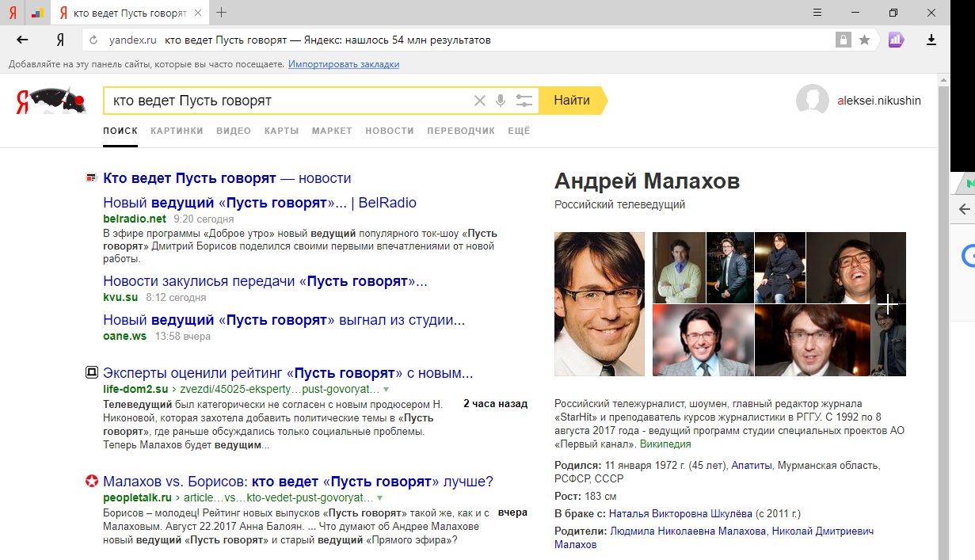
Task: Click the news block icon by the heading
Action: click(x=91, y=178)
